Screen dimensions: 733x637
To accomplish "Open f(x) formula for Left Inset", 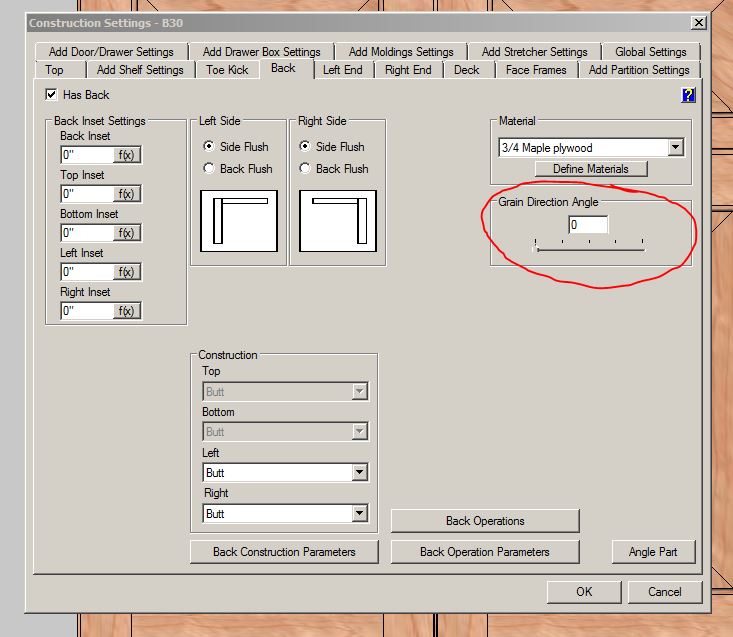I will tap(126, 272).
